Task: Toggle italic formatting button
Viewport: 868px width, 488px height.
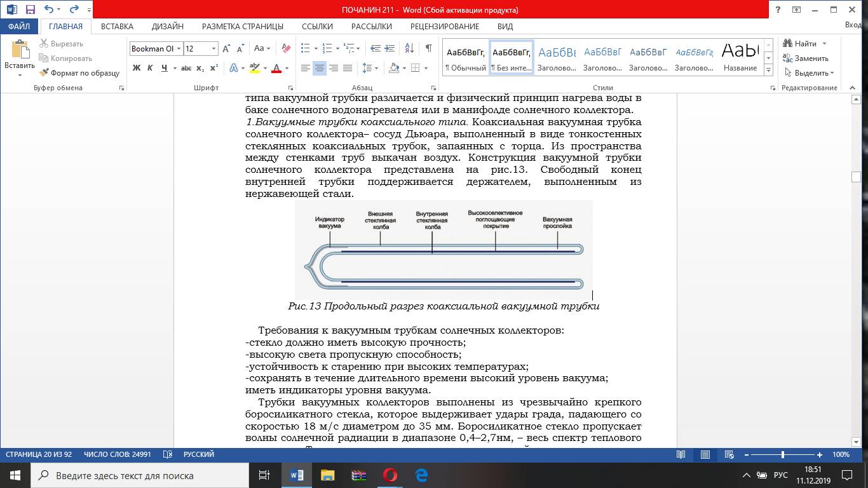Action: pos(151,68)
